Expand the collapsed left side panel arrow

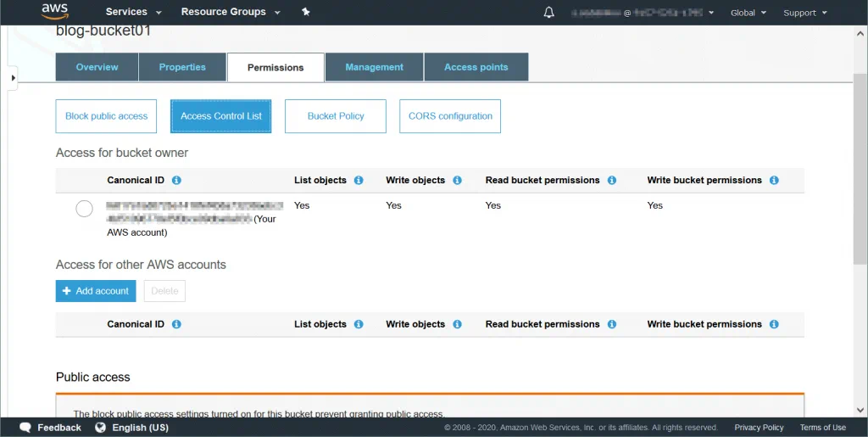click(13, 78)
